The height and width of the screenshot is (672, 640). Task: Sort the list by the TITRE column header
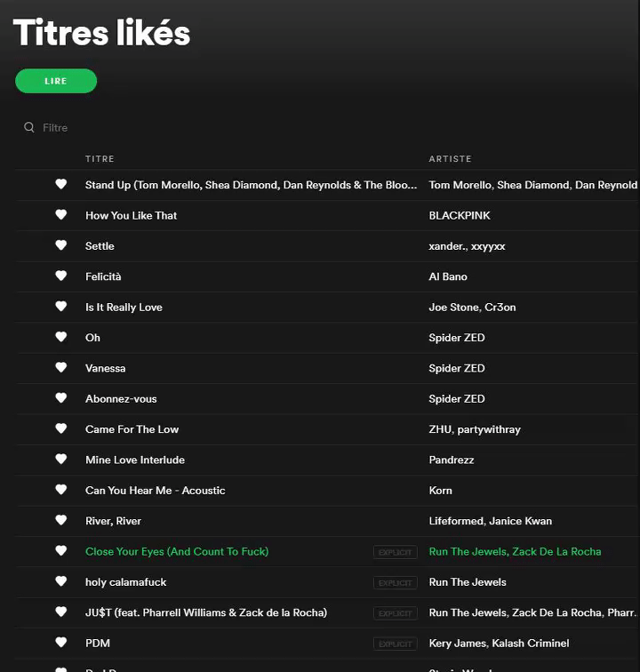[x=100, y=159]
